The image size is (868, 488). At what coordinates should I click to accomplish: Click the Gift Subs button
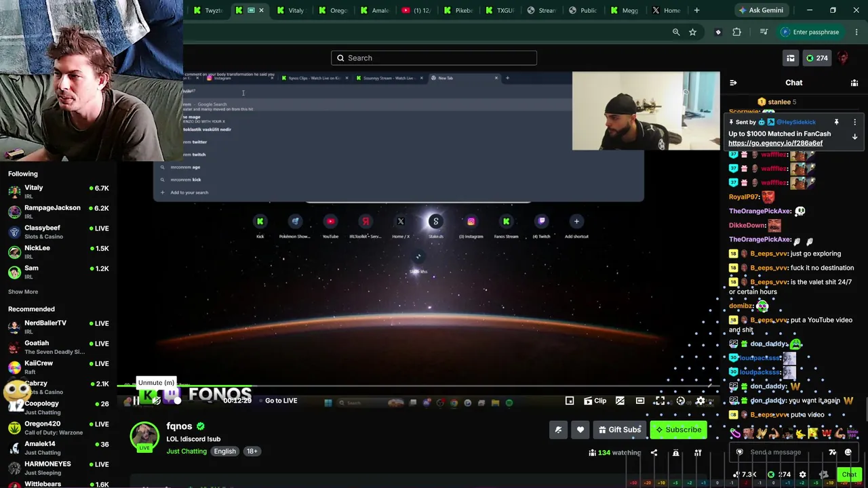(x=618, y=430)
